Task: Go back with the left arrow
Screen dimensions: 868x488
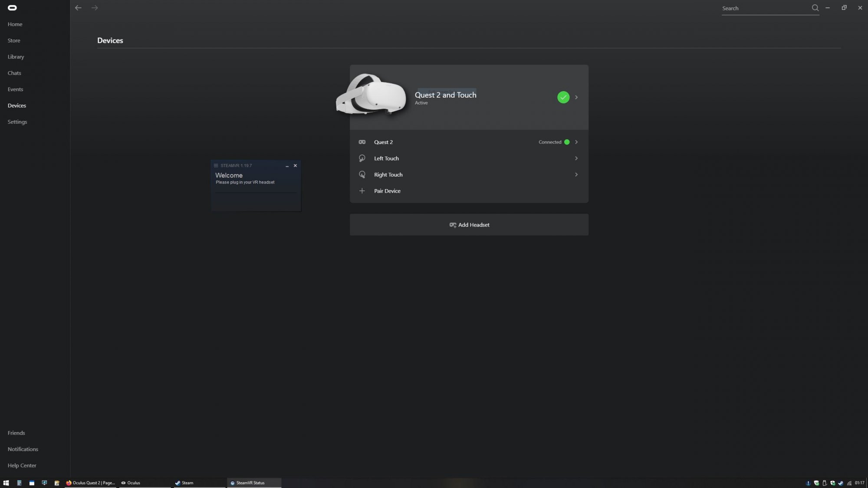Action: pyautogui.click(x=78, y=8)
